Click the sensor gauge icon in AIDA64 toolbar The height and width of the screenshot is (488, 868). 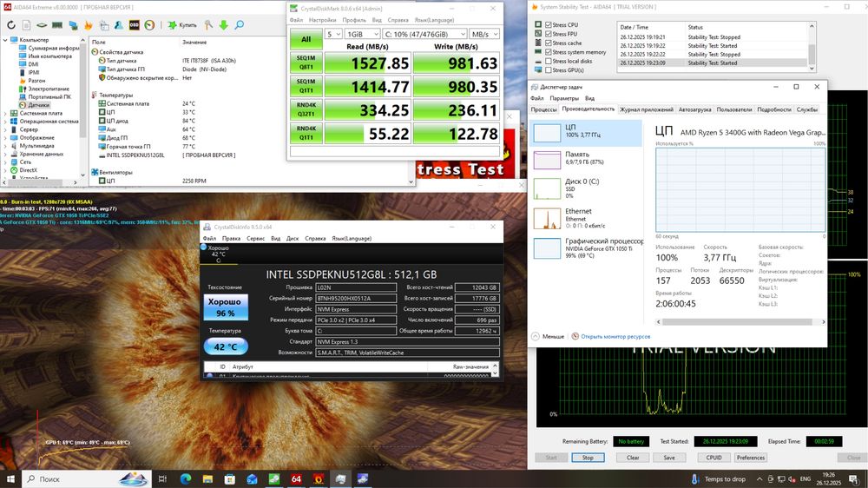point(149,25)
